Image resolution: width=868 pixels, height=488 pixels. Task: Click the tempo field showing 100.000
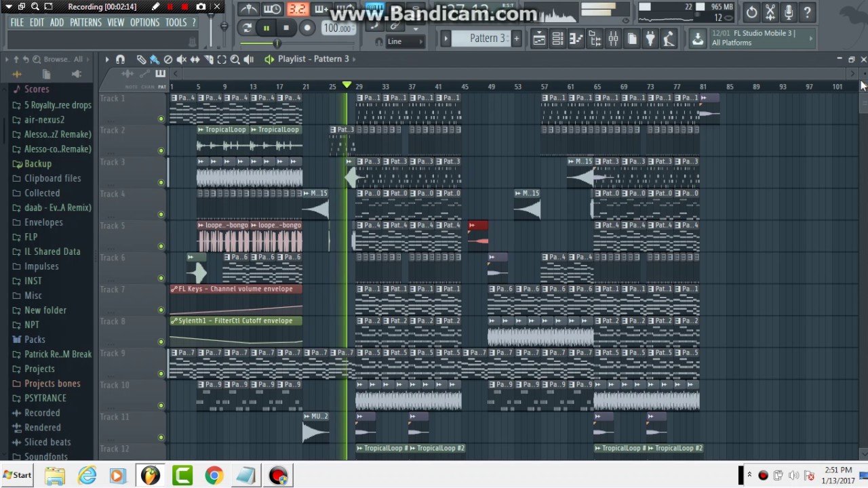(x=337, y=28)
